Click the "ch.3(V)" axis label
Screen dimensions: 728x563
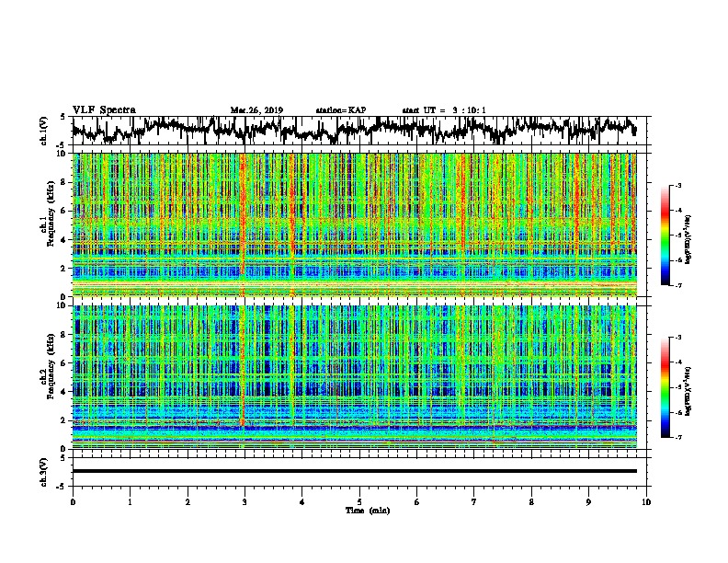pos(44,472)
